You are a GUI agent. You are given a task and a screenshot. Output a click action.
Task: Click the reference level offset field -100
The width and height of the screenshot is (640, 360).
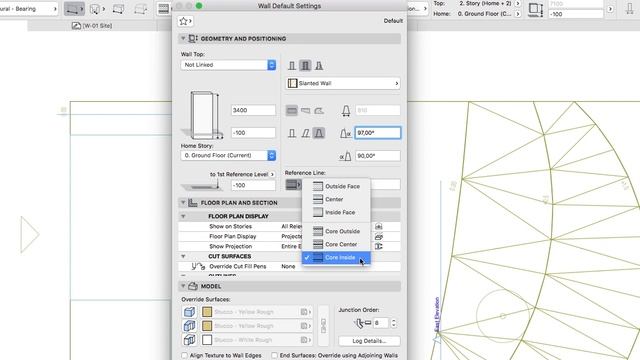click(x=253, y=185)
